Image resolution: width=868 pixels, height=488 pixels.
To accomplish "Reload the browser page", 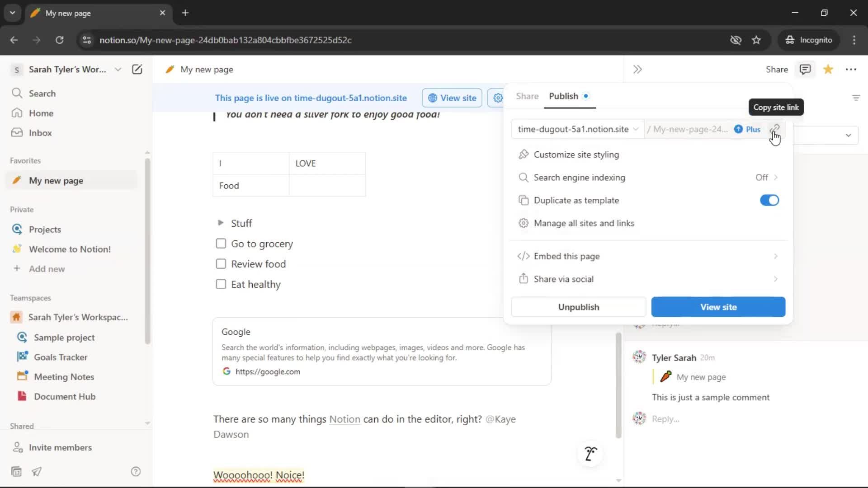I will (59, 40).
